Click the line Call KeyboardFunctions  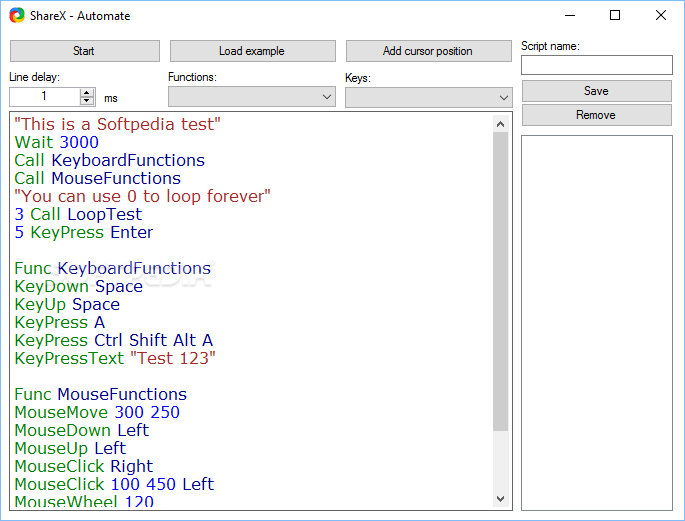click(x=110, y=160)
